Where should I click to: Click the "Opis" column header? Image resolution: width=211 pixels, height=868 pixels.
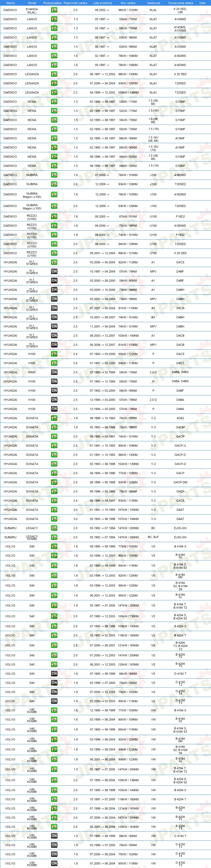click(x=202, y=3)
